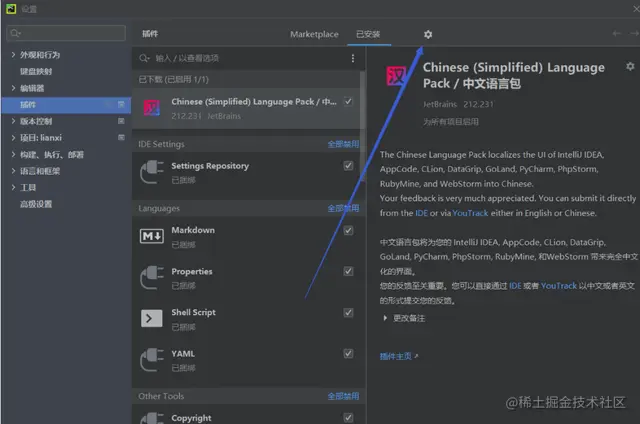Toggle the Properties plugin checkbox
Screen dimensions: 640x424
[348, 271]
